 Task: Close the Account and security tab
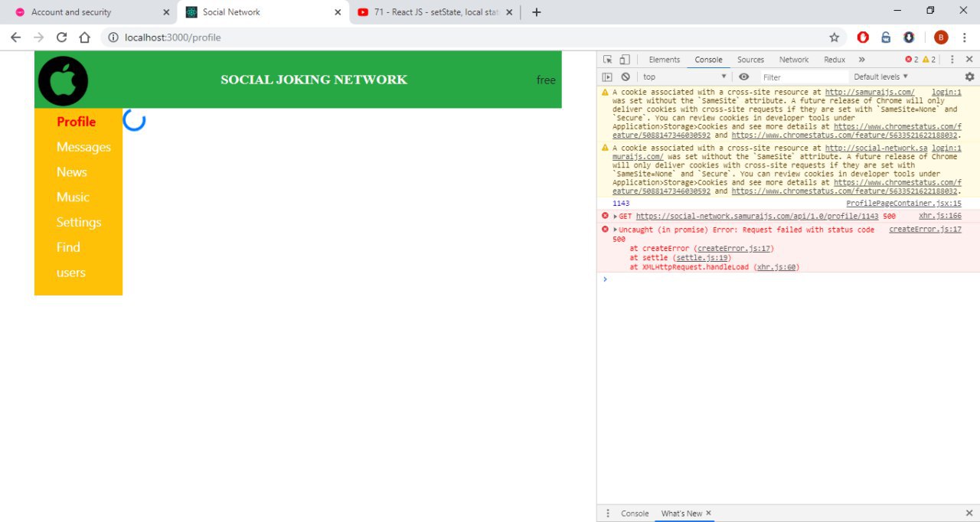point(166,12)
